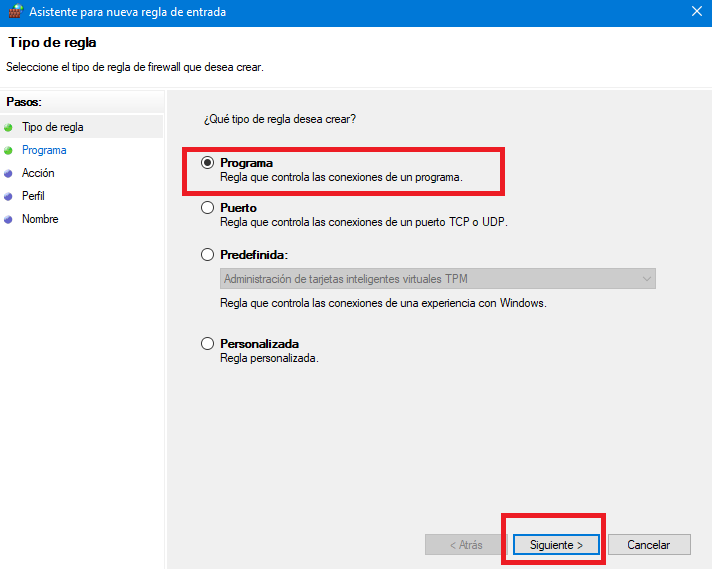Select the Perfil step in sidebar
Viewport: 712px width, 569px height.
click(x=33, y=196)
